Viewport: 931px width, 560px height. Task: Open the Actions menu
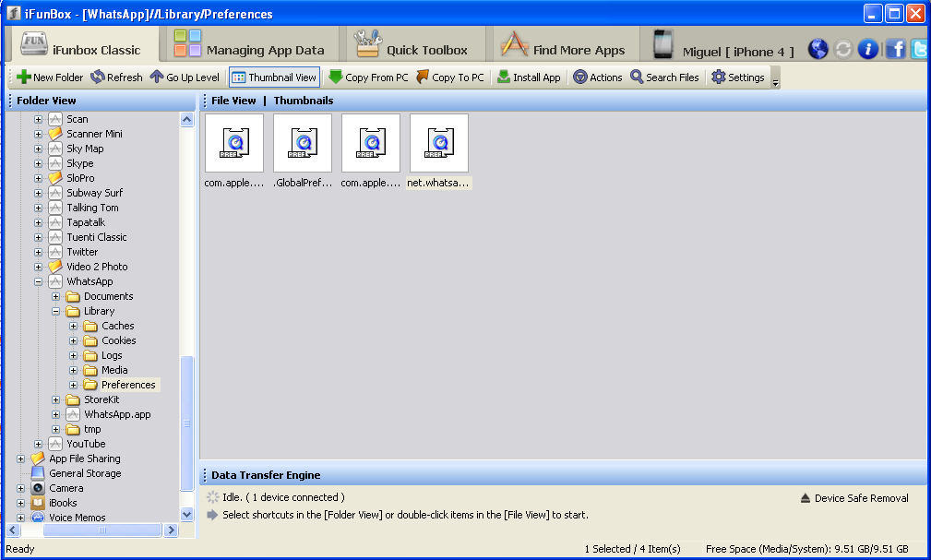pos(597,77)
